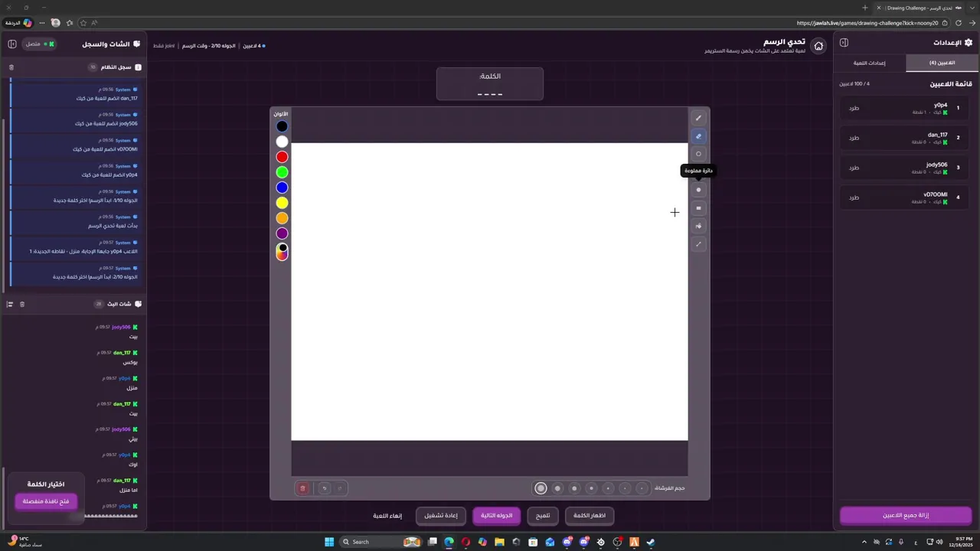Screen dimensions: 980x551
Task: Choose the hollow circle shape tool
Action: click(698, 154)
